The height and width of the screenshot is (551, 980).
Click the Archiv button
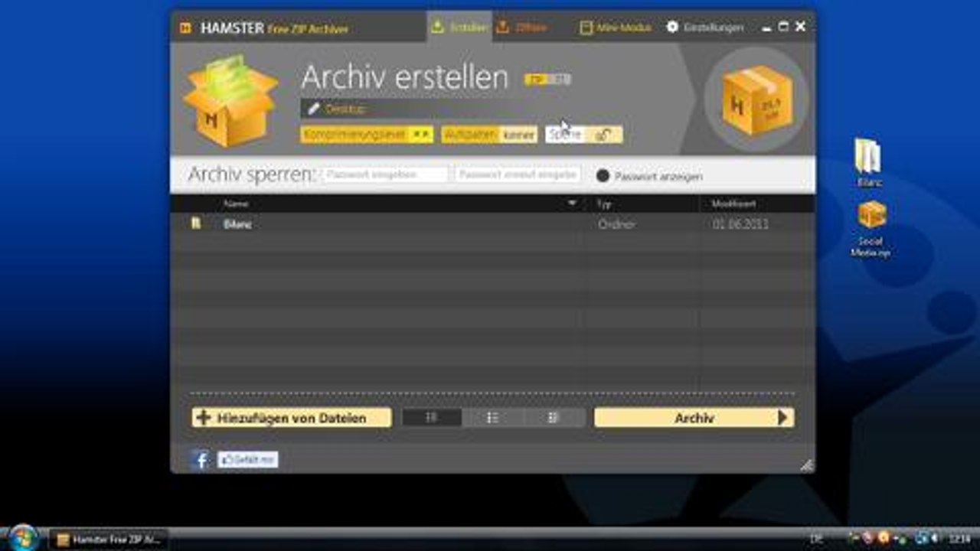click(694, 418)
